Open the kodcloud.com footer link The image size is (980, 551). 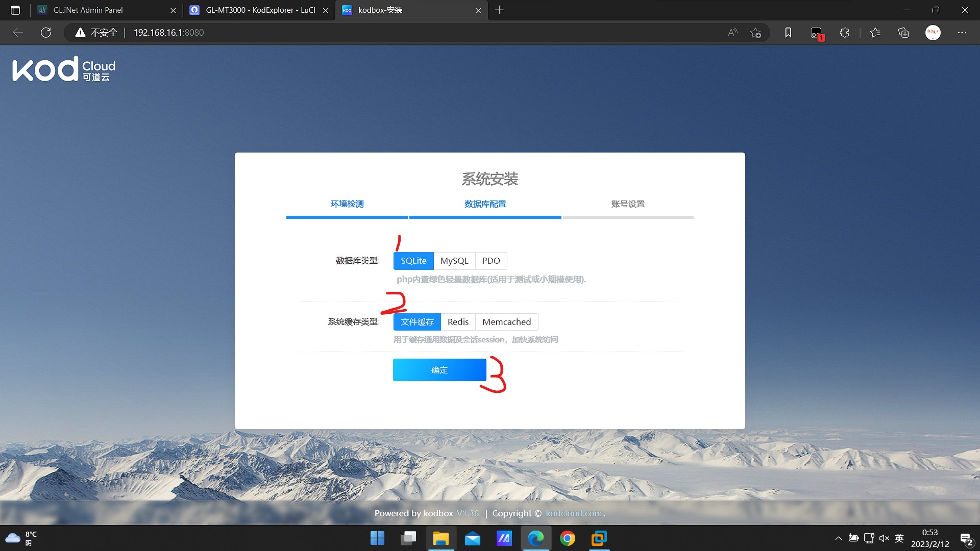(574, 513)
